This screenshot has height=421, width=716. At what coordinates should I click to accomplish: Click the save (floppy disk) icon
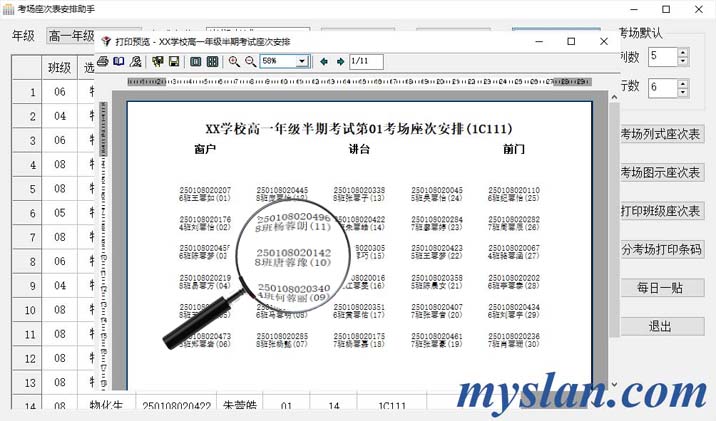[174, 62]
